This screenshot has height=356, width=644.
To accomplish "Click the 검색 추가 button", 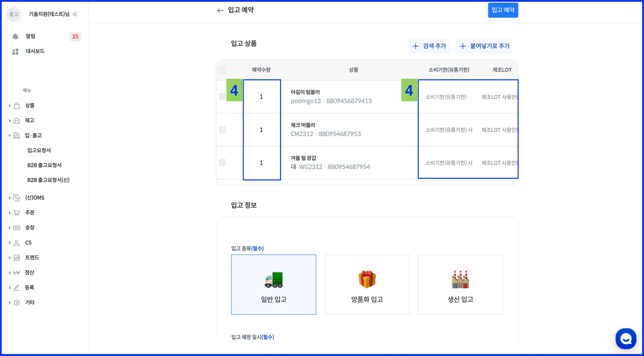I will click(x=429, y=46).
